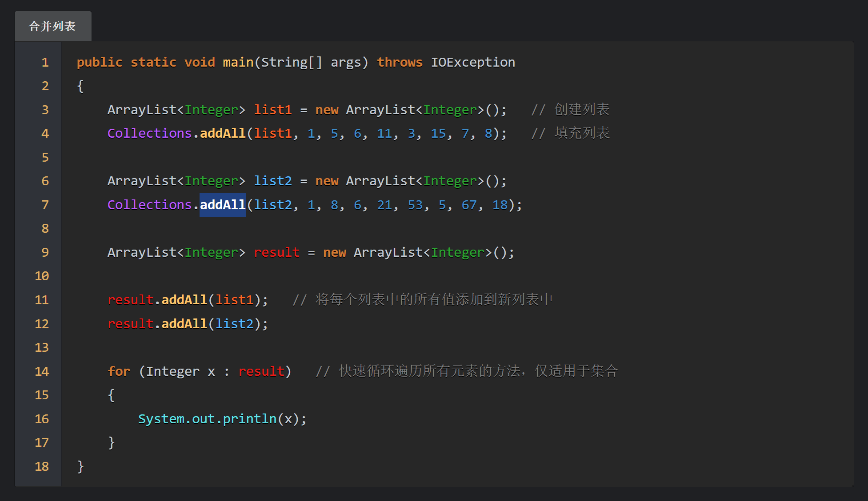This screenshot has height=501, width=868.
Task: Click line number 1 to select it
Action: pos(44,62)
